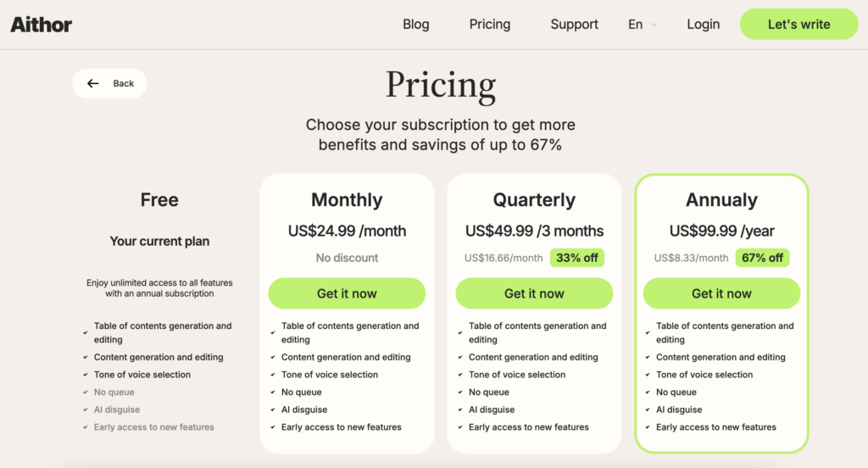This screenshot has height=468, width=868.
Task: Click the back arrow icon
Action: [x=93, y=83]
